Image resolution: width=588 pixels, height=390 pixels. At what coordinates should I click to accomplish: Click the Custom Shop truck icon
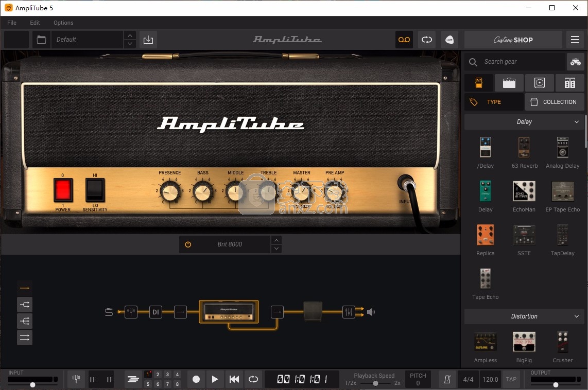(x=575, y=62)
